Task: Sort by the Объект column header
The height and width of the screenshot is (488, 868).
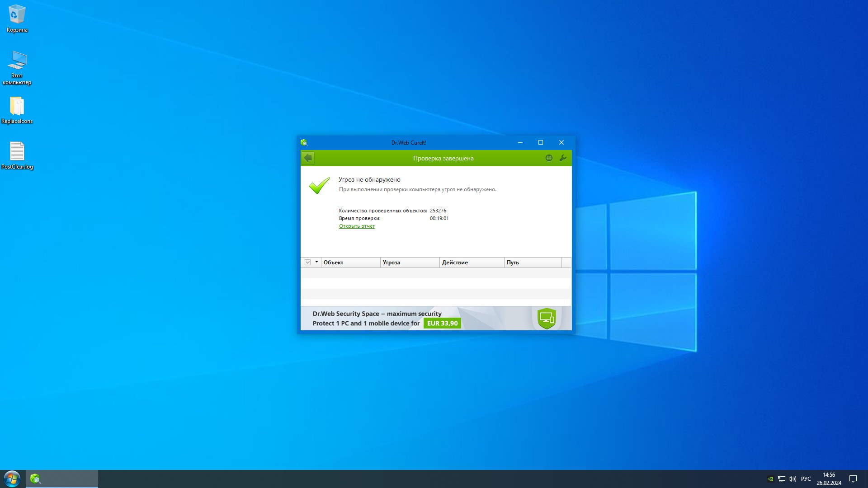Action: 350,262
